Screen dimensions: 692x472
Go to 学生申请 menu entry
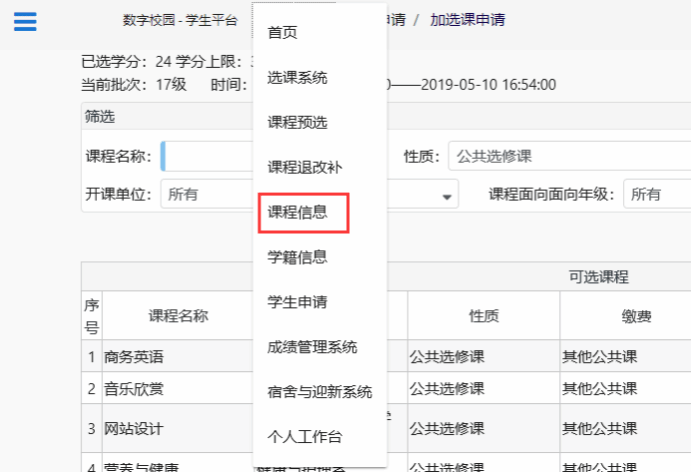(297, 303)
